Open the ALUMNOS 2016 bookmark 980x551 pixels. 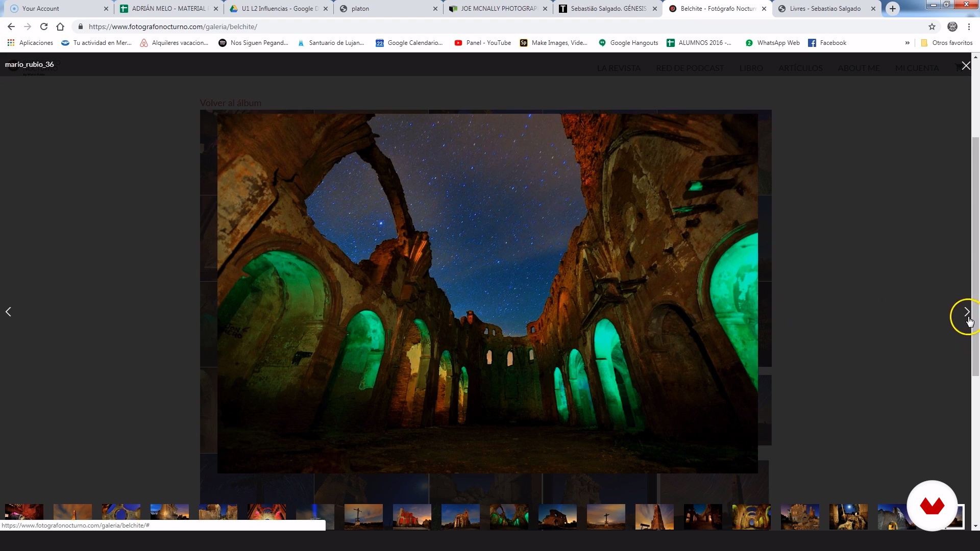[x=699, y=43]
